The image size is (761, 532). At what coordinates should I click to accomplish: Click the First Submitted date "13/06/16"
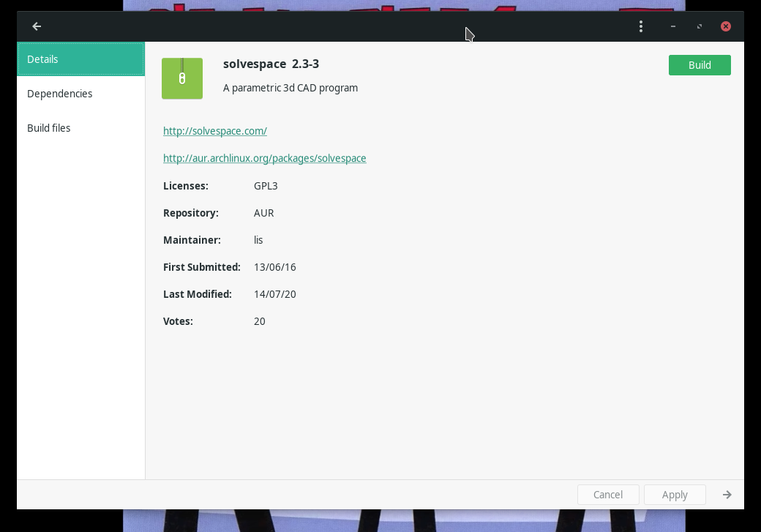274,267
